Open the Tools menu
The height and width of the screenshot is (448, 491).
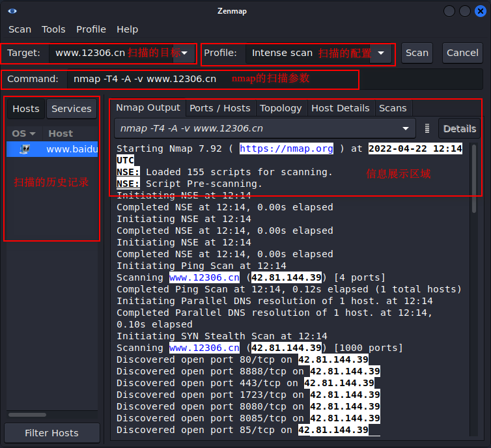point(53,29)
